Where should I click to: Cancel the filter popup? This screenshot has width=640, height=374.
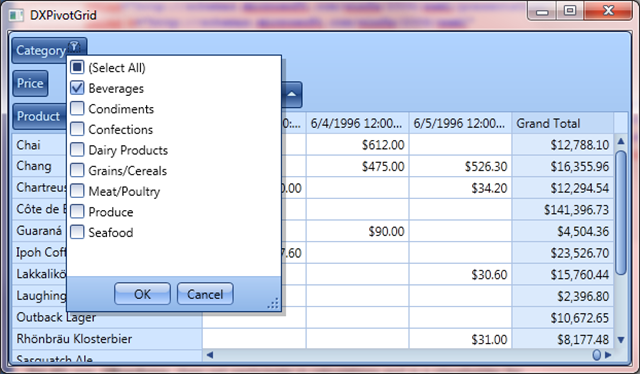[x=205, y=294]
